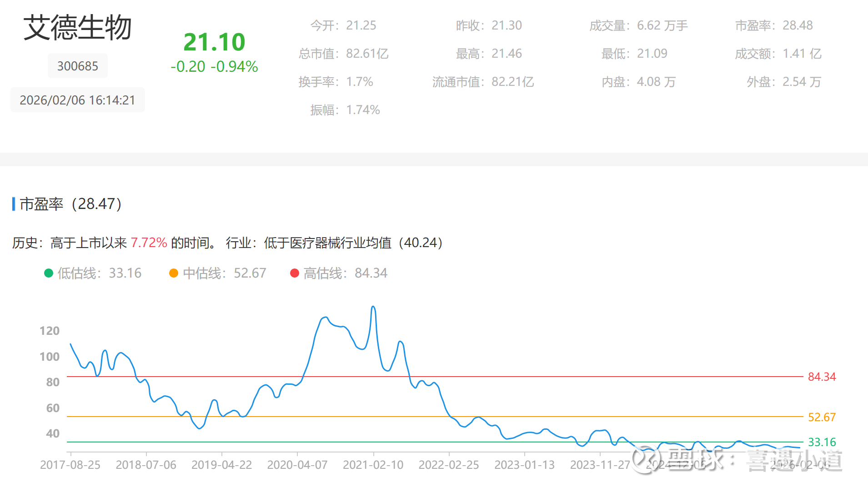
Task: Click the price change -0.20 value
Action: click(188, 67)
